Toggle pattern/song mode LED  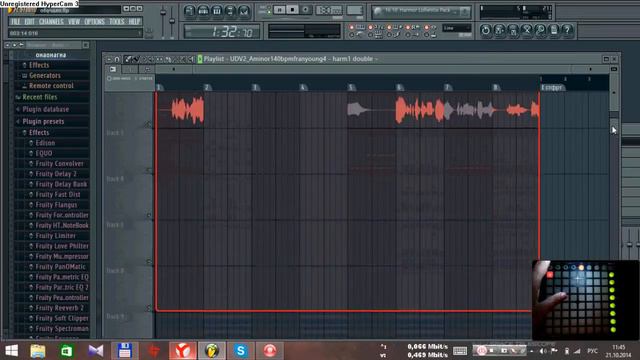coord(269,9)
